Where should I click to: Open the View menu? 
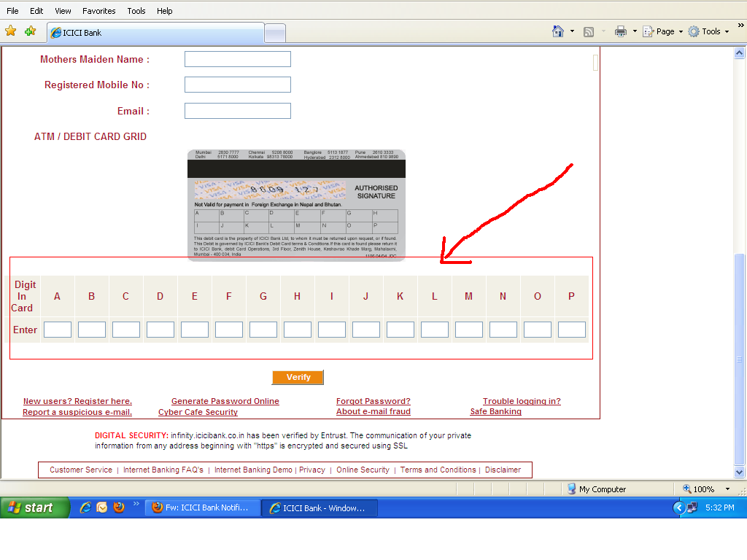coord(63,11)
